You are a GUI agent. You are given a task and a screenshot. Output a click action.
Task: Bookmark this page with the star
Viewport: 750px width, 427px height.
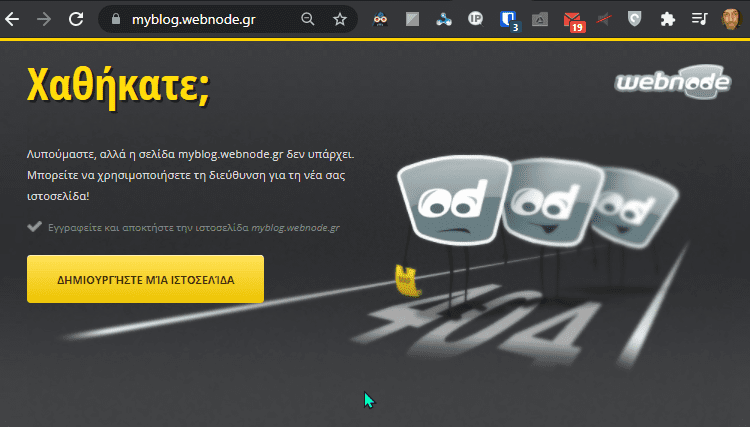(x=340, y=19)
